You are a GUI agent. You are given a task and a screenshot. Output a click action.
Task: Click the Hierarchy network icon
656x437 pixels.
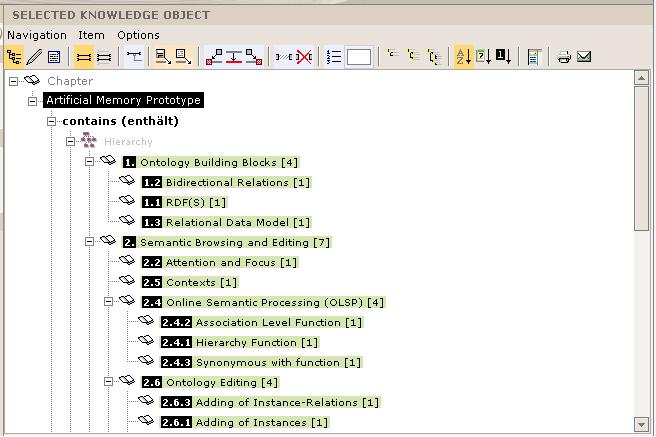pos(88,140)
